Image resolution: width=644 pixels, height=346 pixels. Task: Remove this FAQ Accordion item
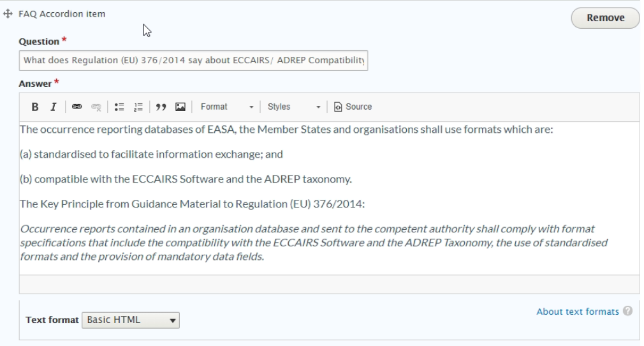point(605,18)
